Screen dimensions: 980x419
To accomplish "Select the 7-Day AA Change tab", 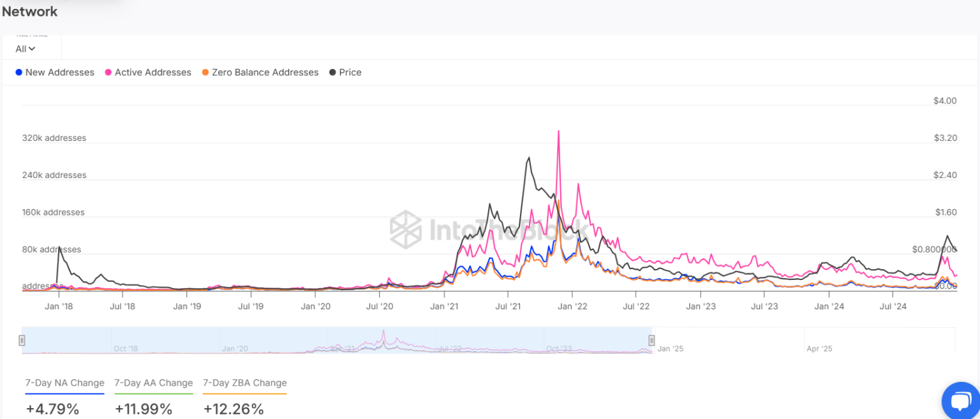I will [x=153, y=383].
